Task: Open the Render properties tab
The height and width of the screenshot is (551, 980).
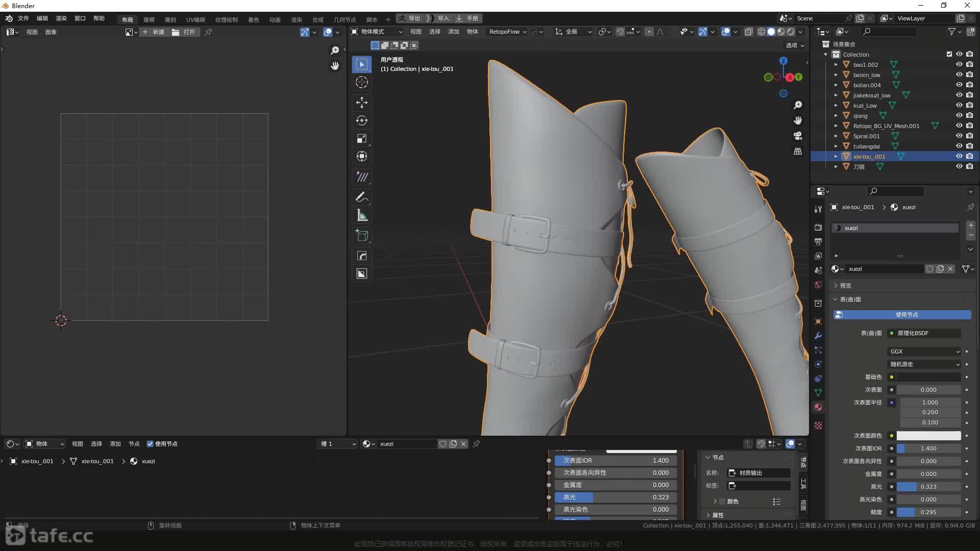Action: 818,228
